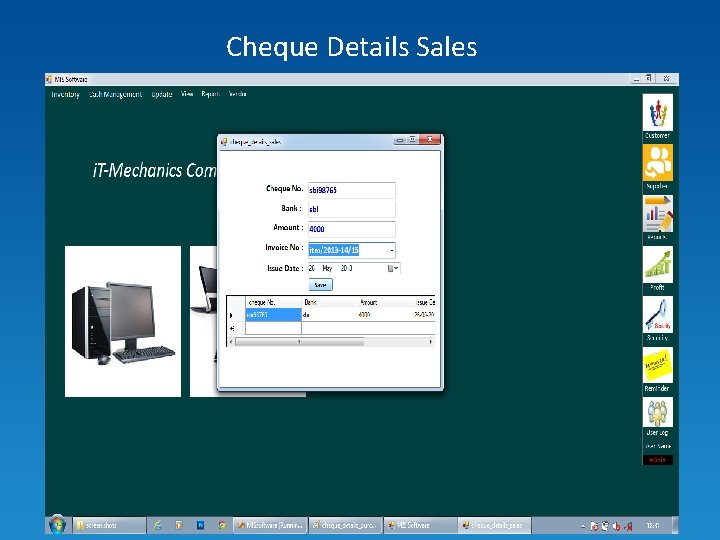This screenshot has width=720, height=540.
Task: Select the highlighted cheque number cell in grid
Action: coord(273,315)
